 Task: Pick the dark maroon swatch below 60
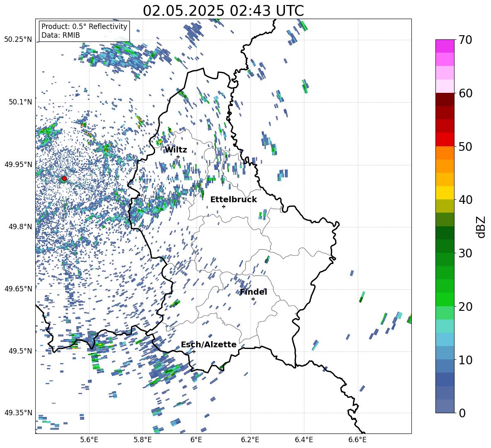(x=445, y=99)
